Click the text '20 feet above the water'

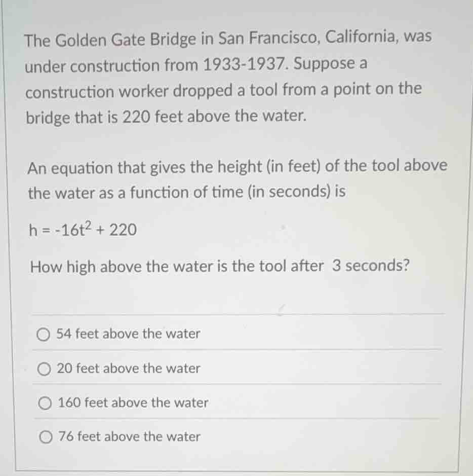pyautogui.click(x=128, y=368)
